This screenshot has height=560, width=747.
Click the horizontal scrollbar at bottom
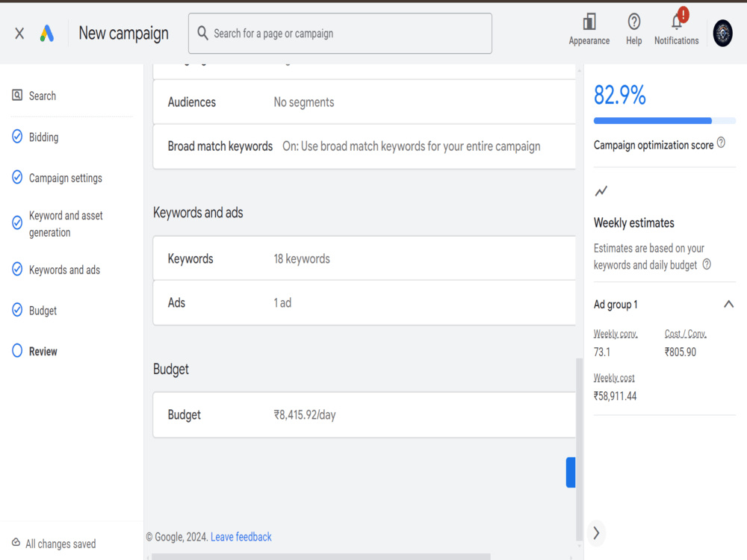[x=320, y=557]
